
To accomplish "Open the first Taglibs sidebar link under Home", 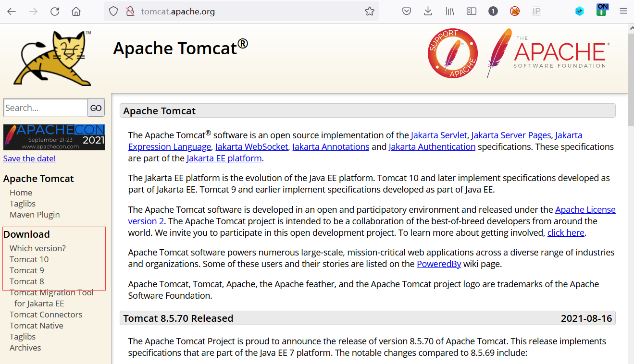I will pyautogui.click(x=23, y=204).
